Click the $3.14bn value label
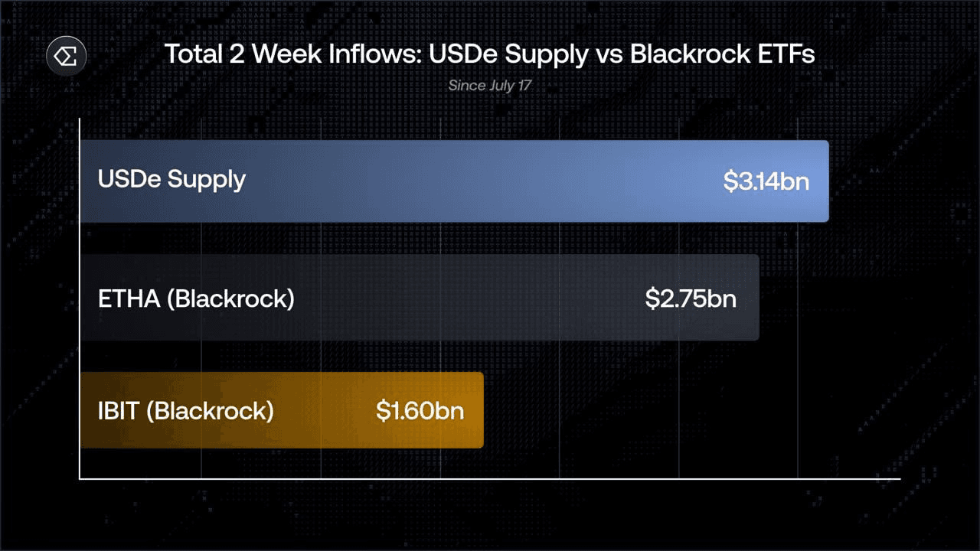This screenshot has width=980, height=551. pyautogui.click(x=766, y=181)
